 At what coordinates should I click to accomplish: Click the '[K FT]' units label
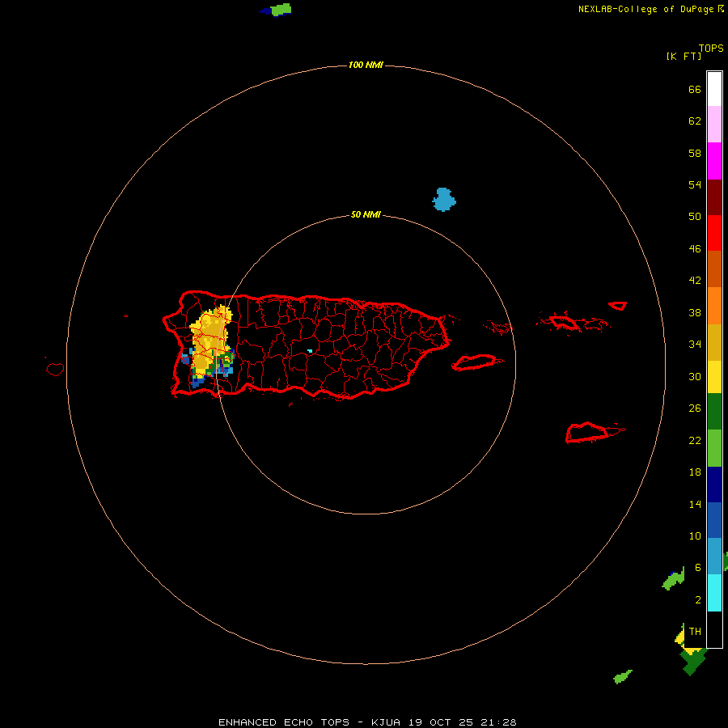[684, 56]
